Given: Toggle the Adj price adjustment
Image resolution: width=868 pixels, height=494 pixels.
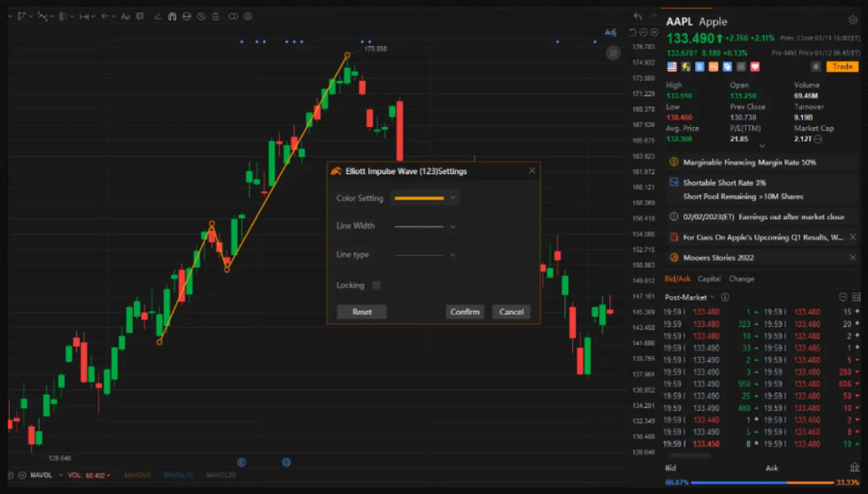Looking at the screenshot, I should click(x=610, y=32).
